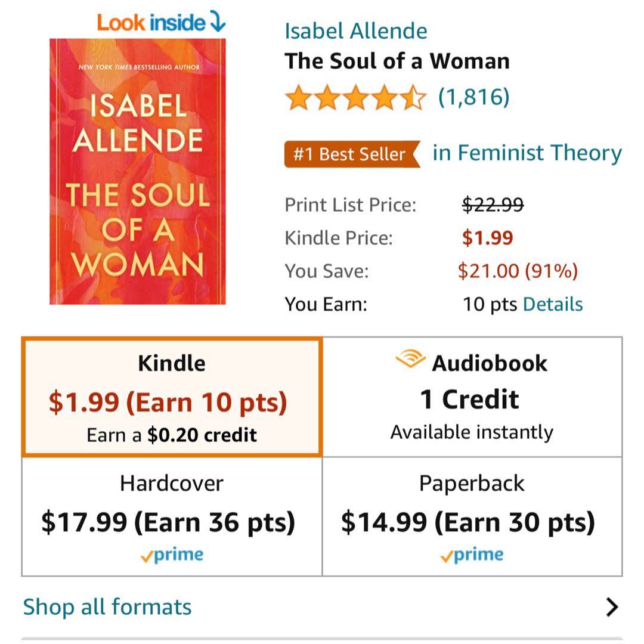Click the Audible icon beside Audiobook
Image resolution: width=644 pixels, height=644 pixels.
pos(410,360)
